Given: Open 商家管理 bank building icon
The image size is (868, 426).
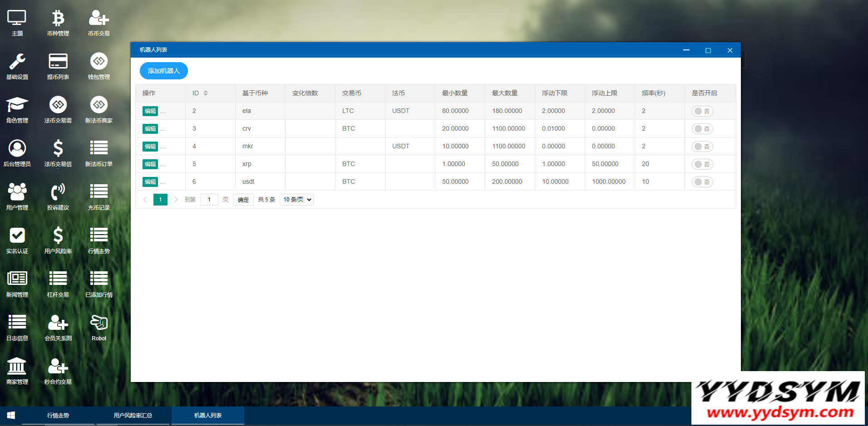Looking at the screenshot, I should 17,367.
